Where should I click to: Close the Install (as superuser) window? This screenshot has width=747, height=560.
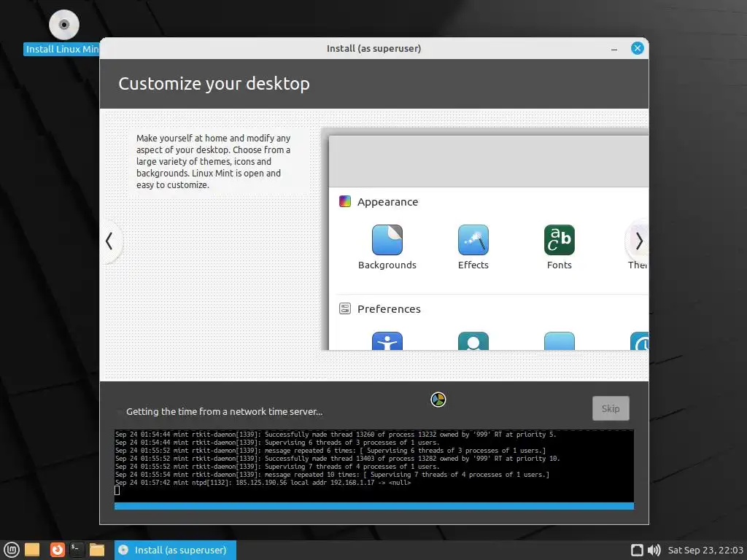pyautogui.click(x=638, y=48)
